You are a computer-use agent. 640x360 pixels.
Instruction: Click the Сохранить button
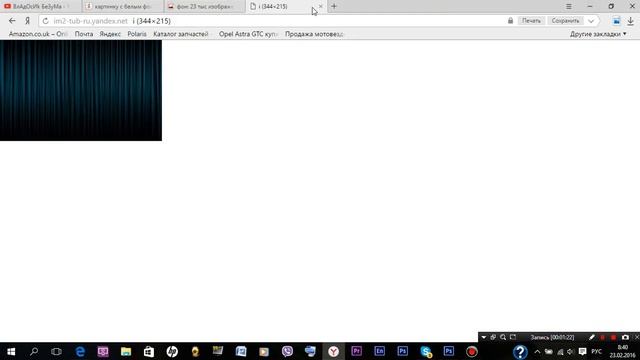(565, 20)
